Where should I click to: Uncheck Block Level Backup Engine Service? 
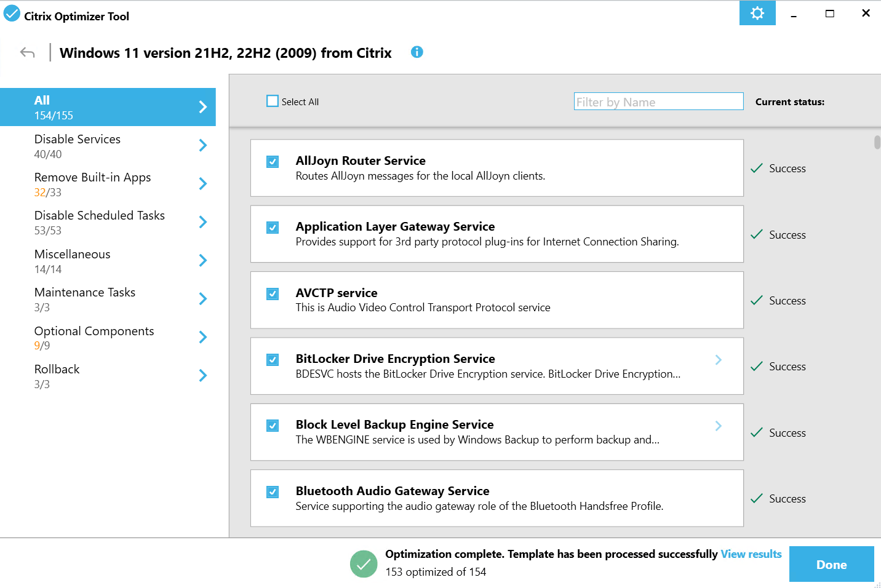click(x=273, y=426)
